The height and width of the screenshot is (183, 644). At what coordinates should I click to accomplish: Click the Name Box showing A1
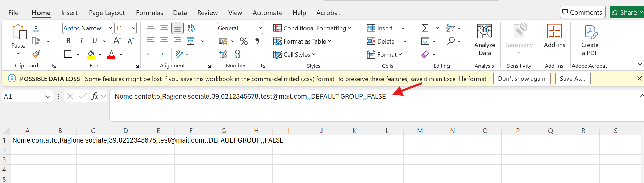(23, 96)
